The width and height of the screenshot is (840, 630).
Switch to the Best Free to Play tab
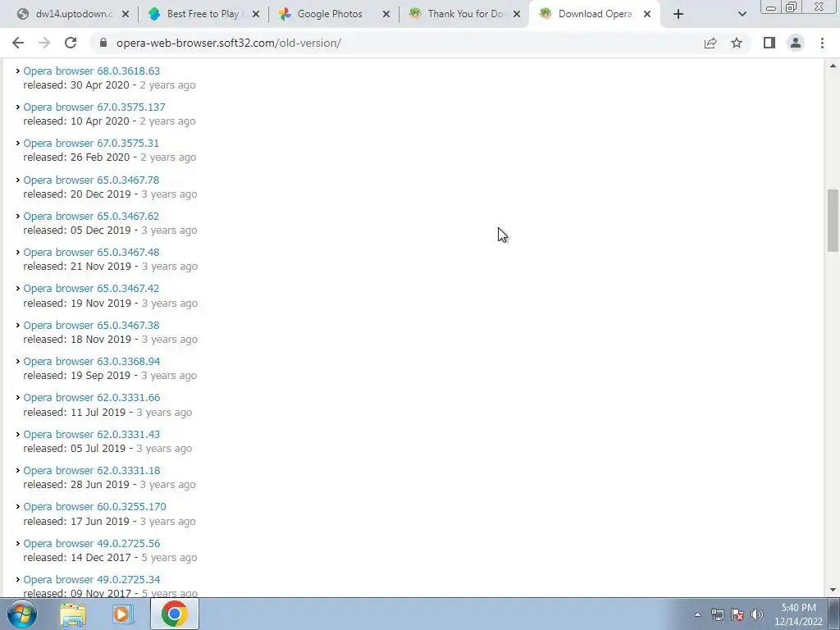coord(203,14)
